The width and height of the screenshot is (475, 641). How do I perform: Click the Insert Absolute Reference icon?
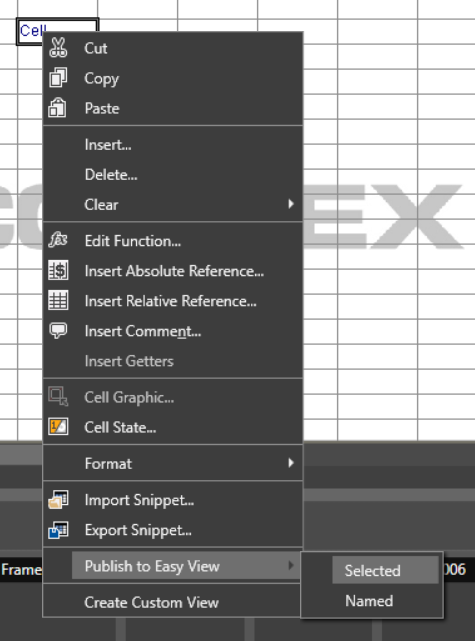tap(58, 270)
